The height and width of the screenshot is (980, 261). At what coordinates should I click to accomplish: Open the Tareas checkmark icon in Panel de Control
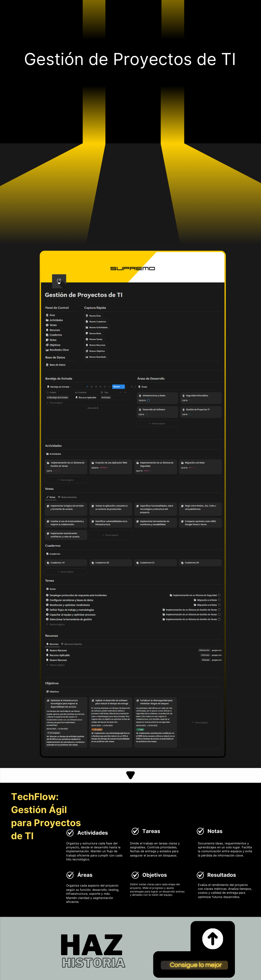click(x=47, y=325)
